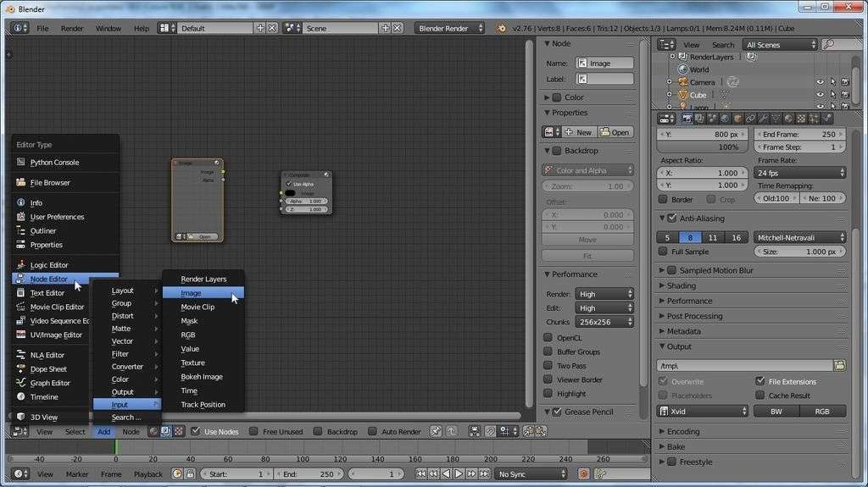Click the RGB output color button
Image resolution: width=868 pixels, height=487 pixels.
coord(821,412)
